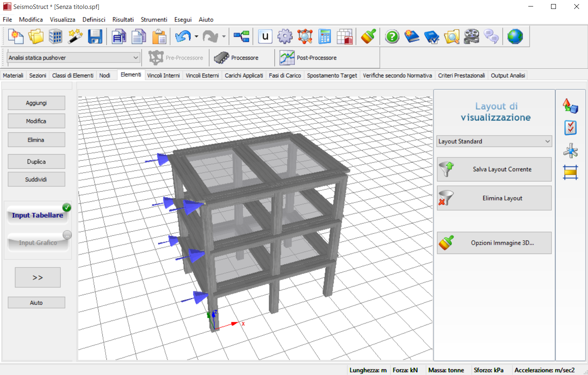Click the blue globe icon in toolbar
The height and width of the screenshot is (375, 588).
coord(515,37)
